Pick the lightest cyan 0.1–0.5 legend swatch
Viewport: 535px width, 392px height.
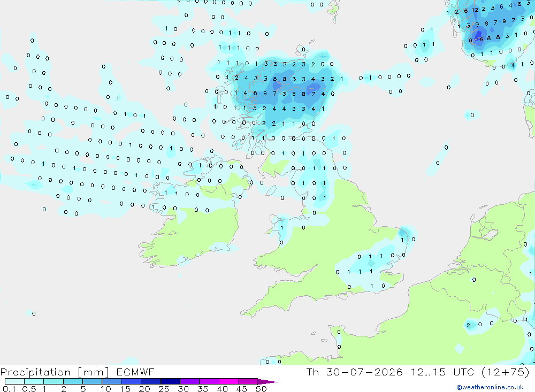[x=14, y=381]
